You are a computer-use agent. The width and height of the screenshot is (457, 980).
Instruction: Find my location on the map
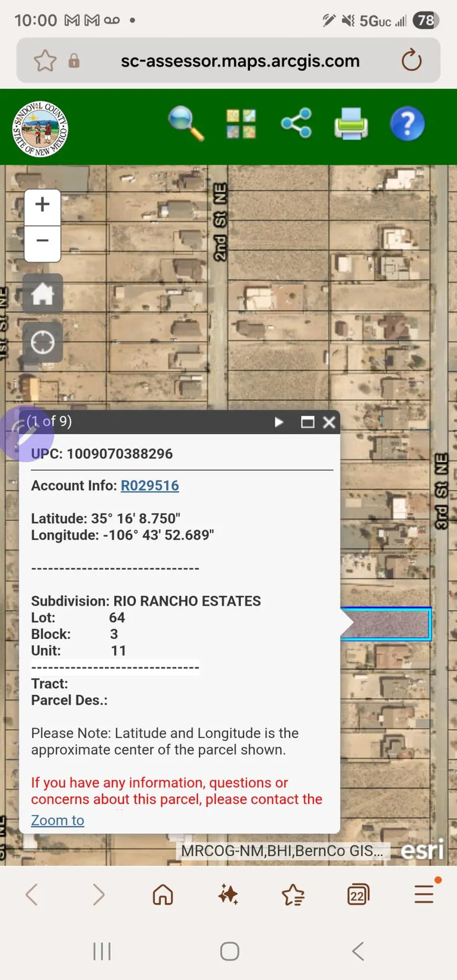43,343
